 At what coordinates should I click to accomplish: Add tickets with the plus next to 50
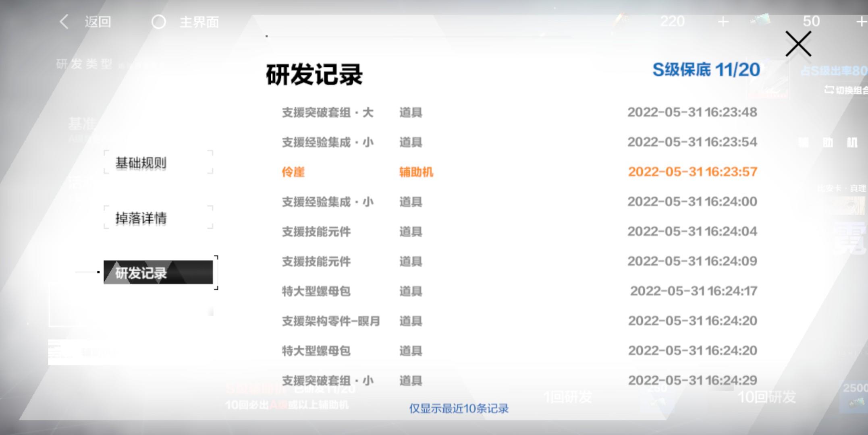coord(862,21)
